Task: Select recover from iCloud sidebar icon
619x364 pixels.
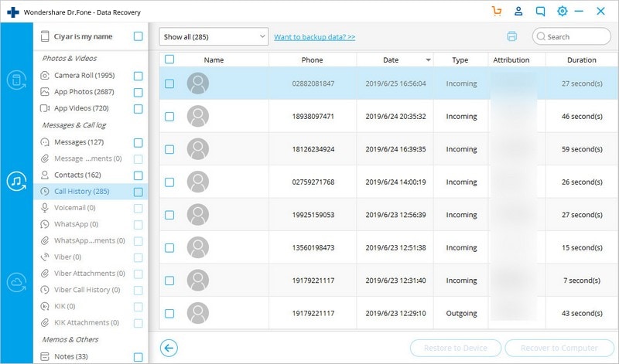Action: 16,282
